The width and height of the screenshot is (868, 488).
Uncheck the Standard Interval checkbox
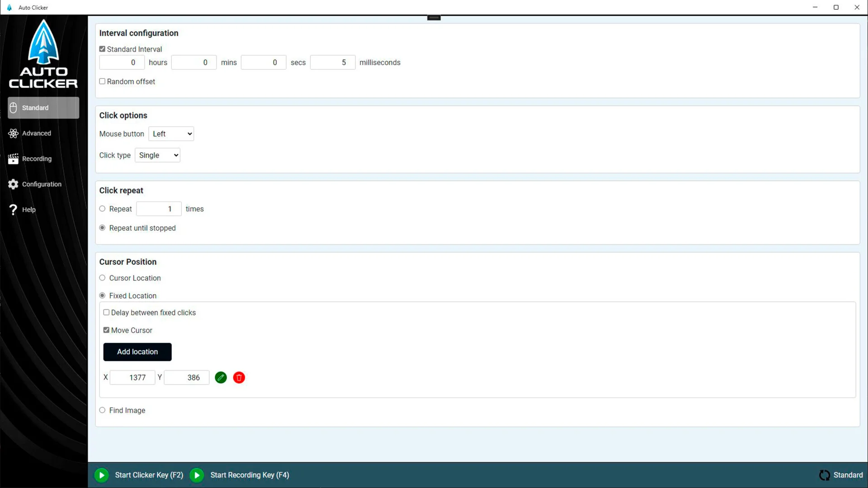click(x=102, y=49)
